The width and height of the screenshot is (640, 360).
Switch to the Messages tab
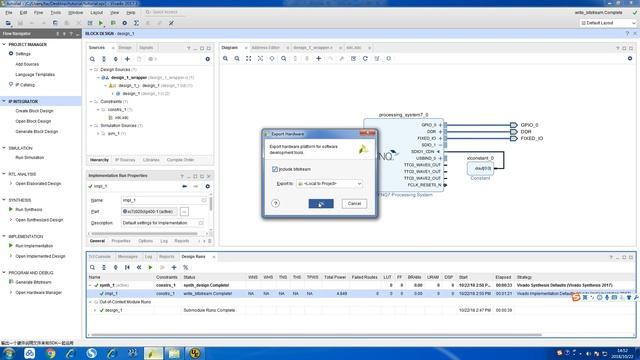click(128, 257)
